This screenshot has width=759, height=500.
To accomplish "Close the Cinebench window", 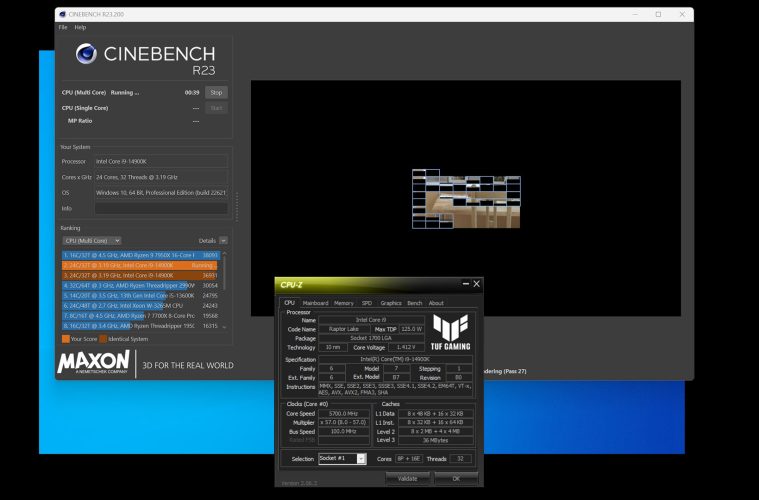I will point(682,15).
